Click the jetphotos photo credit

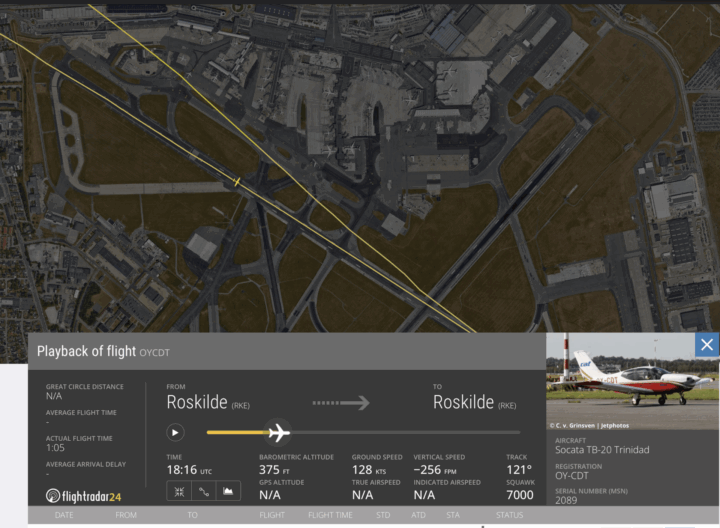[x=596, y=425]
